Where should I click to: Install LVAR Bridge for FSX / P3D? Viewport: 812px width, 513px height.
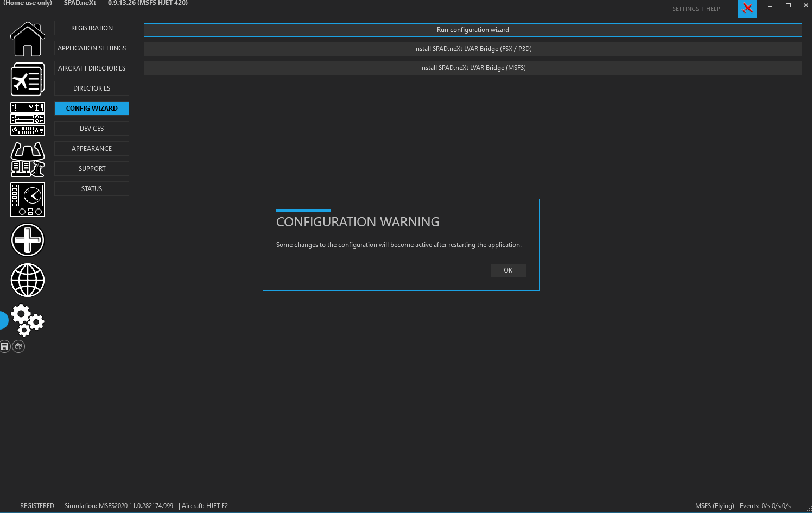pos(473,49)
